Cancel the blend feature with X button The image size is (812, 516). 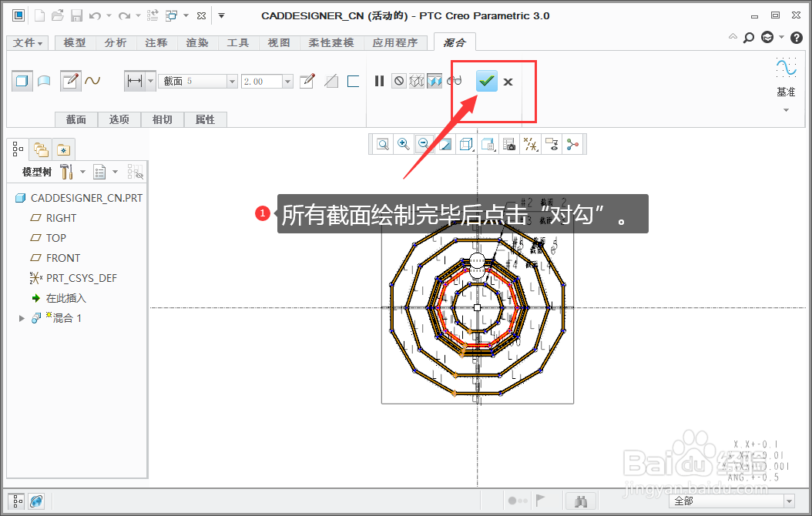tap(508, 82)
